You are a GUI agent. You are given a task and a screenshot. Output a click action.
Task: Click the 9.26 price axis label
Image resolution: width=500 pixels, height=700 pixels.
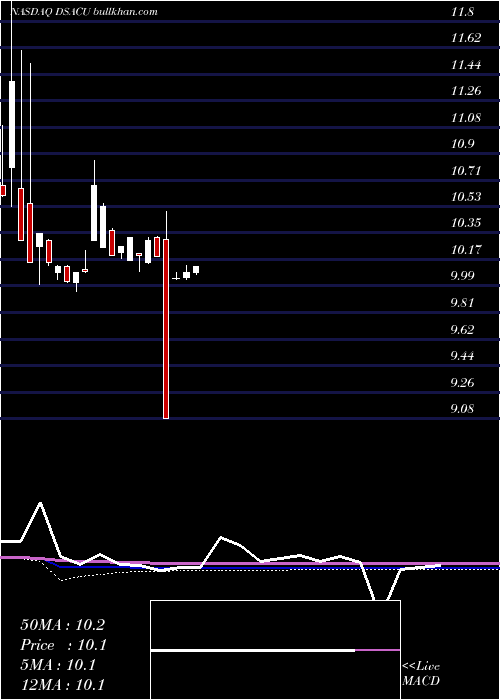[462, 383]
